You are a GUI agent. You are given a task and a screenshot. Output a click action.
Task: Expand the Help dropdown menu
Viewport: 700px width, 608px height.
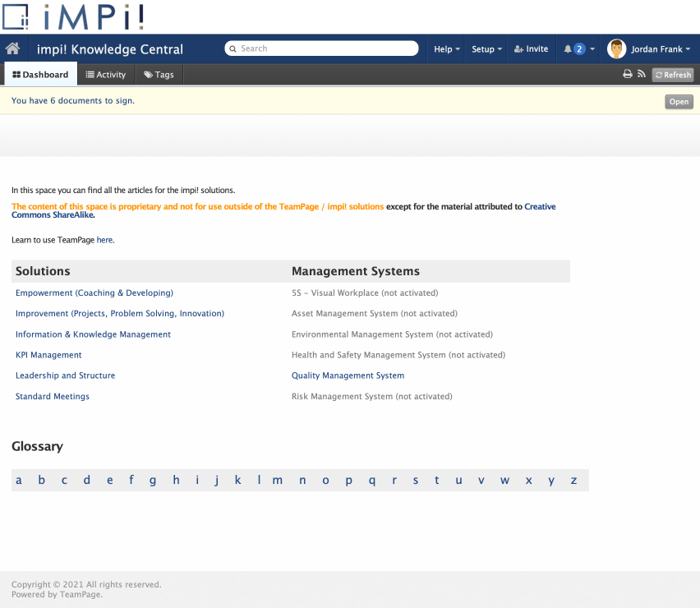point(446,49)
